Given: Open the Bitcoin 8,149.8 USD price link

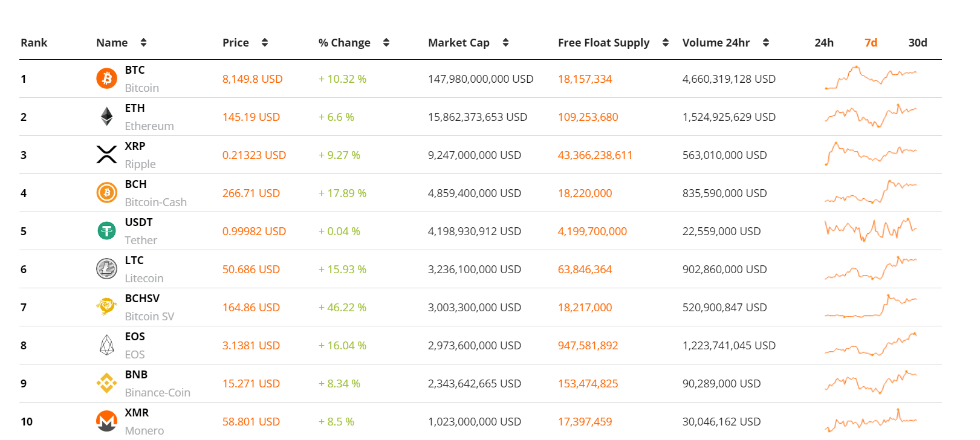Looking at the screenshot, I should tap(252, 79).
